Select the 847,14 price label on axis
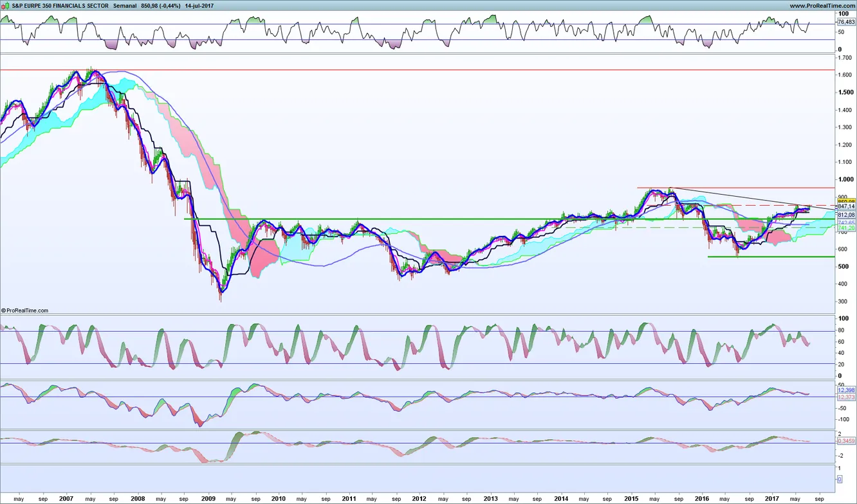Screen dimensions: 857x504 [x=845, y=206]
